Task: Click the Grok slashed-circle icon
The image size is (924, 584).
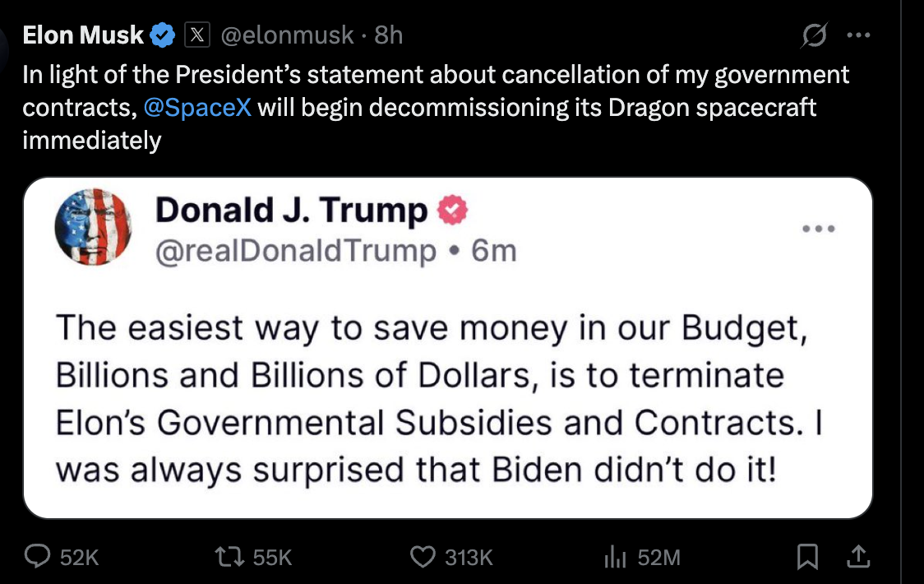Action: tap(815, 35)
